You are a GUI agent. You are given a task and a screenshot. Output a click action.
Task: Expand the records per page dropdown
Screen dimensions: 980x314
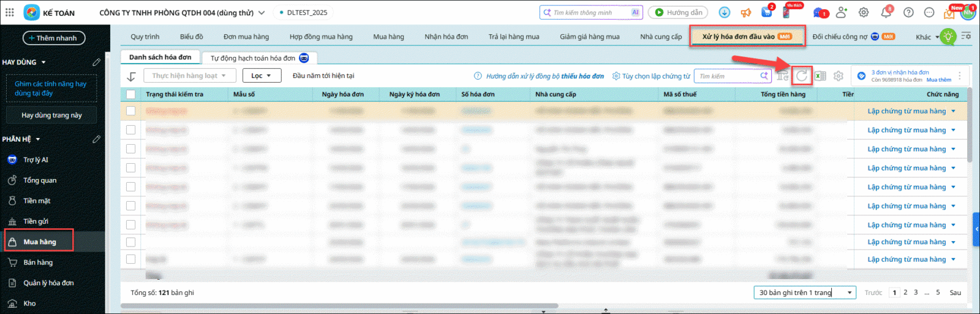click(x=804, y=293)
